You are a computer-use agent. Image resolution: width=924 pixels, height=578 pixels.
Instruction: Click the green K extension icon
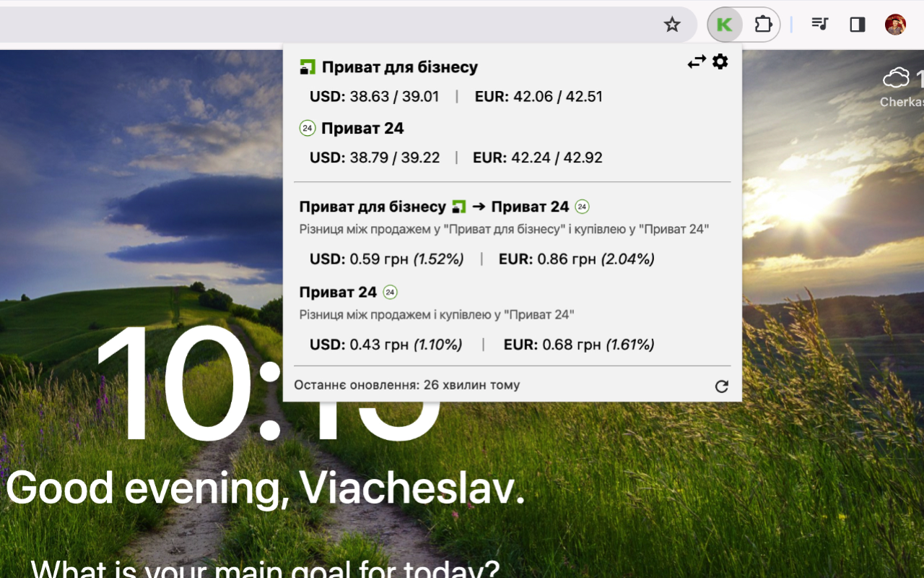[x=725, y=25]
